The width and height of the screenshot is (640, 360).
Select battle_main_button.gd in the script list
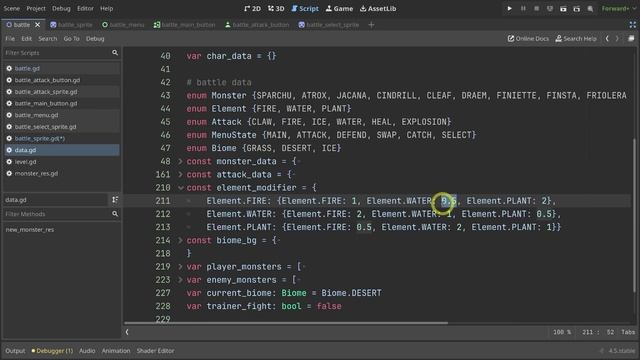(61, 103)
